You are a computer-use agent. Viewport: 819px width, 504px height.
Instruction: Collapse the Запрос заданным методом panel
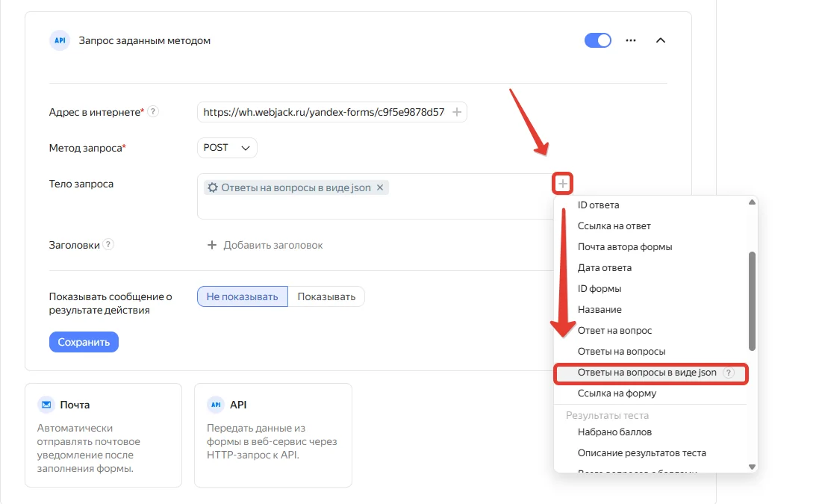click(x=660, y=40)
